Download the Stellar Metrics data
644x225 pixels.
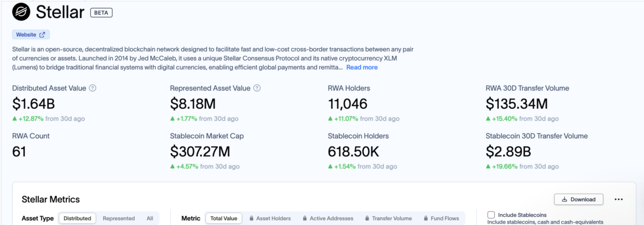point(579,199)
